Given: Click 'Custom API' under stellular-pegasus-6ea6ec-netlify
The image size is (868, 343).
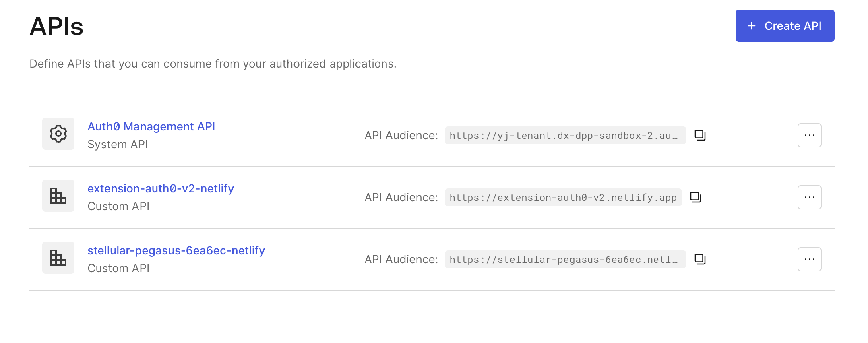Looking at the screenshot, I should [118, 268].
